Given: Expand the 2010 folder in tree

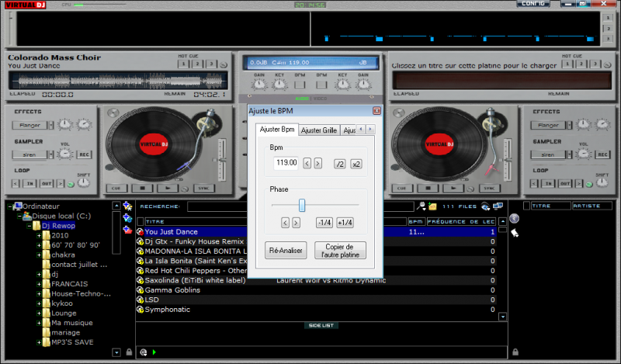Looking at the screenshot, I should pos(39,235).
